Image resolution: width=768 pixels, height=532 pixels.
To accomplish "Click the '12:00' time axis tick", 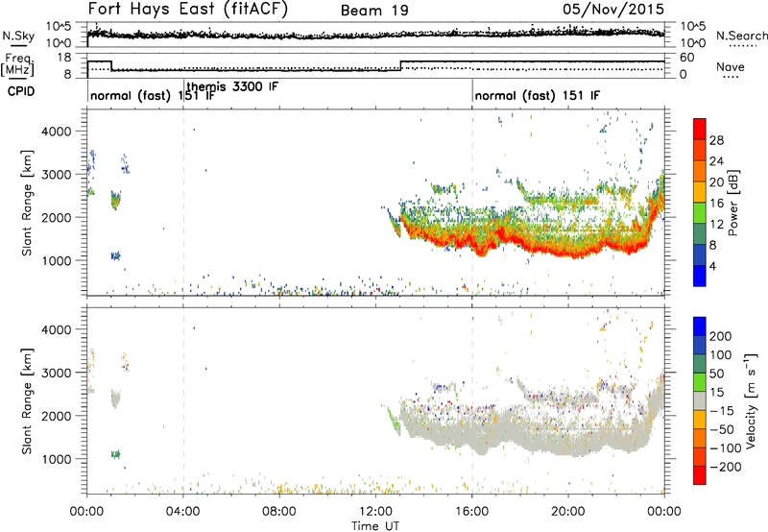I will pos(375,512).
